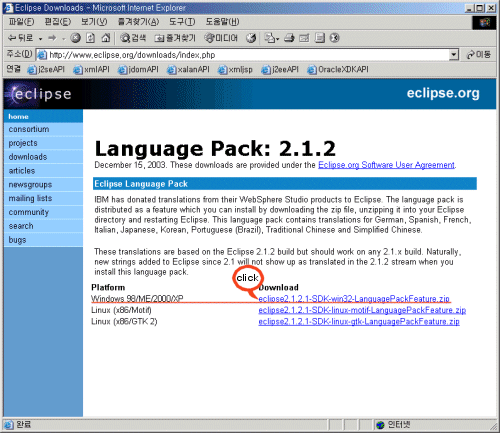Click the Windows flag throbber icon
The width and height of the screenshot is (500, 433).
click(484, 23)
